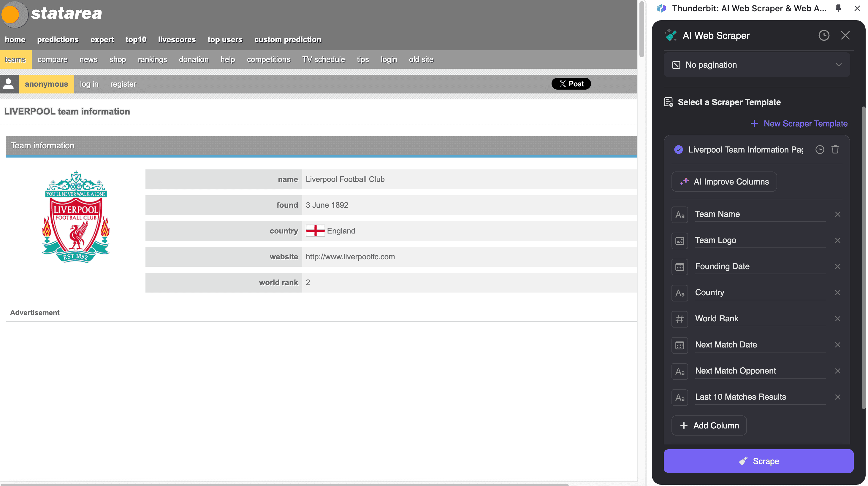
Task: Go to the predictions menu item
Action: 58,40
